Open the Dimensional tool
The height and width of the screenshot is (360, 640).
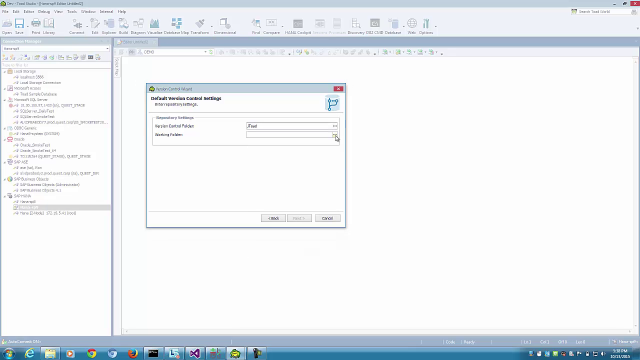pyautogui.click(x=225, y=26)
